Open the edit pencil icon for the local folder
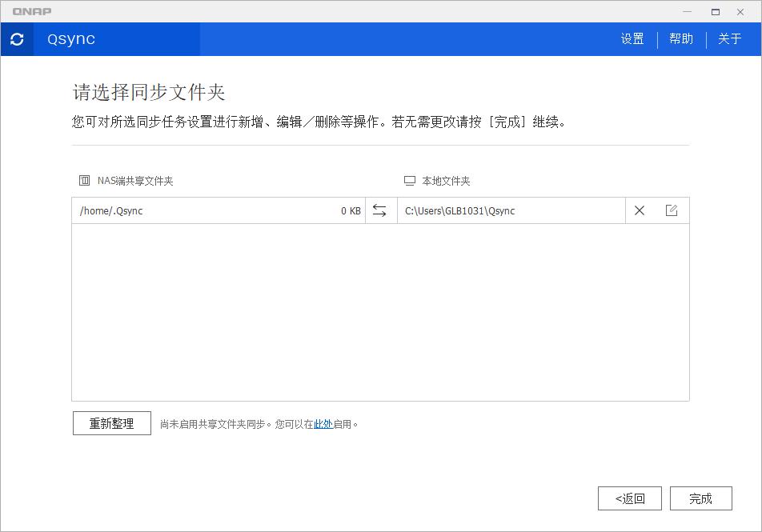This screenshot has width=762, height=532. click(x=671, y=210)
